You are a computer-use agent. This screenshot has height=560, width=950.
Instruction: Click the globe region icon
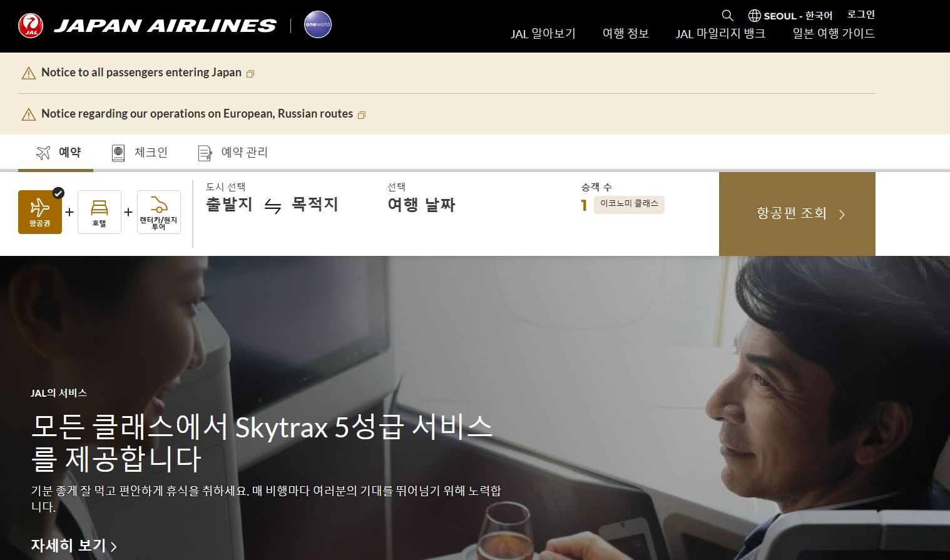click(755, 16)
